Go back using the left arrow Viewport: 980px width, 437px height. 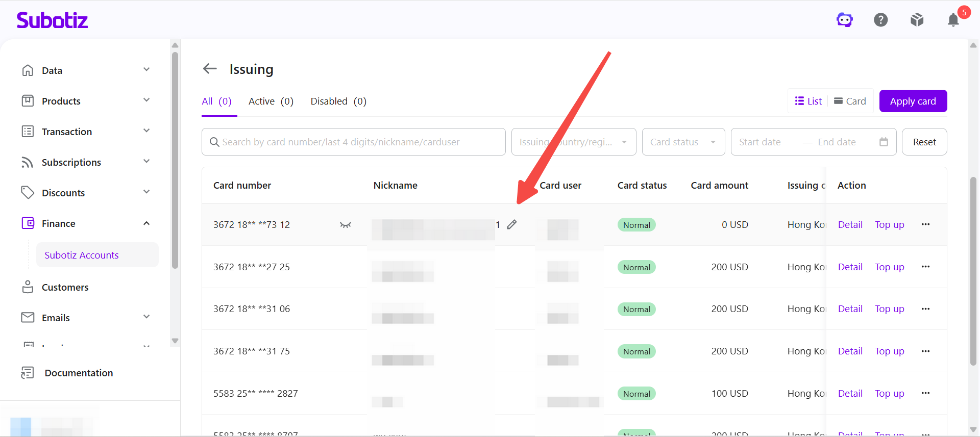click(x=210, y=68)
